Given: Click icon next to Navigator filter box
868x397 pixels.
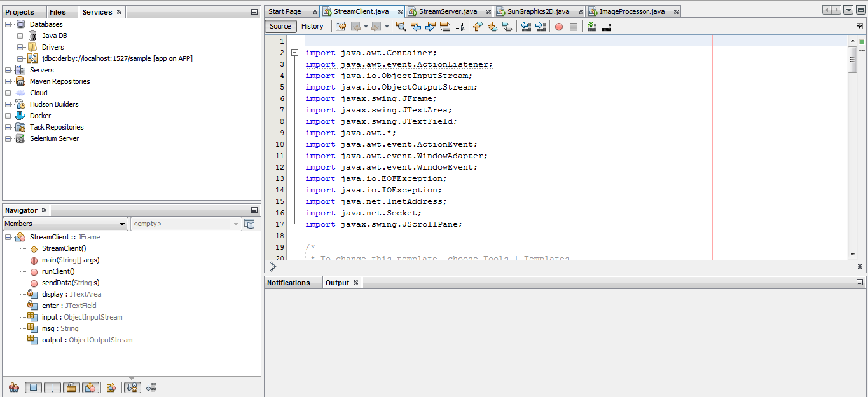Looking at the screenshot, I should [250, 224].
